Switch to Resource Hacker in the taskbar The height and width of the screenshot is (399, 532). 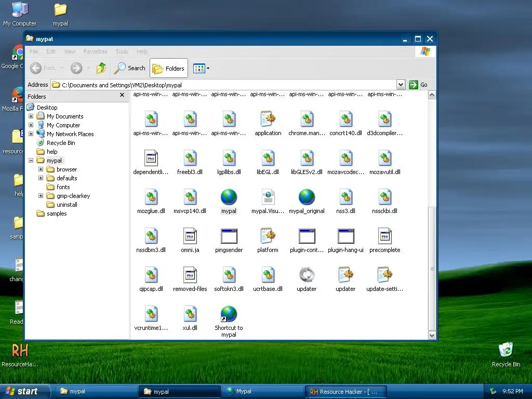(x=345, y=392)
